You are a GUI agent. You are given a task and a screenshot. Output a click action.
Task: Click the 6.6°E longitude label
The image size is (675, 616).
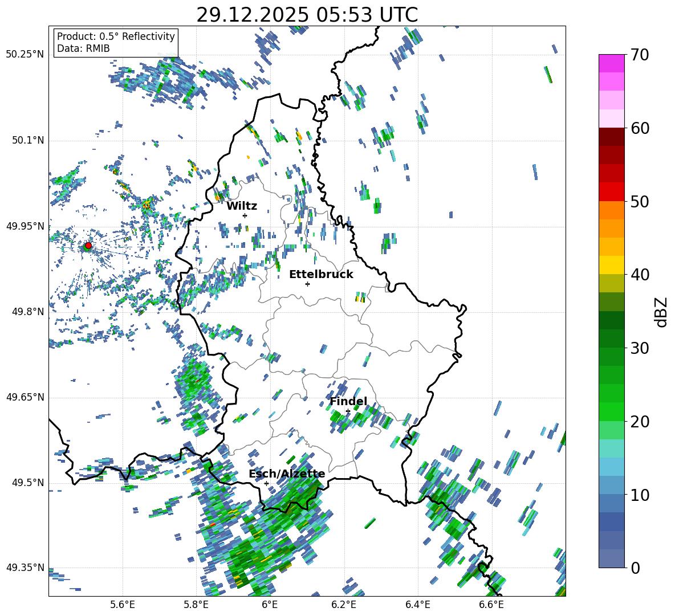click(x=491, y=605)
